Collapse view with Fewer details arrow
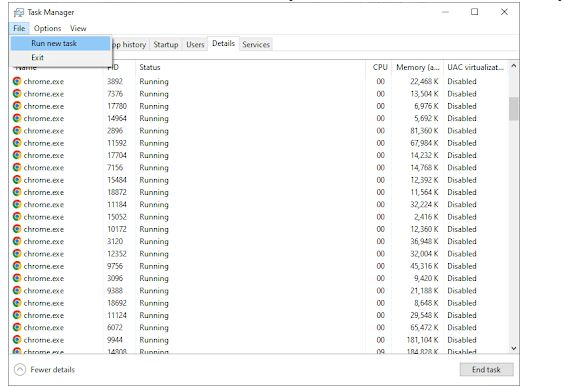 (20, 369)
